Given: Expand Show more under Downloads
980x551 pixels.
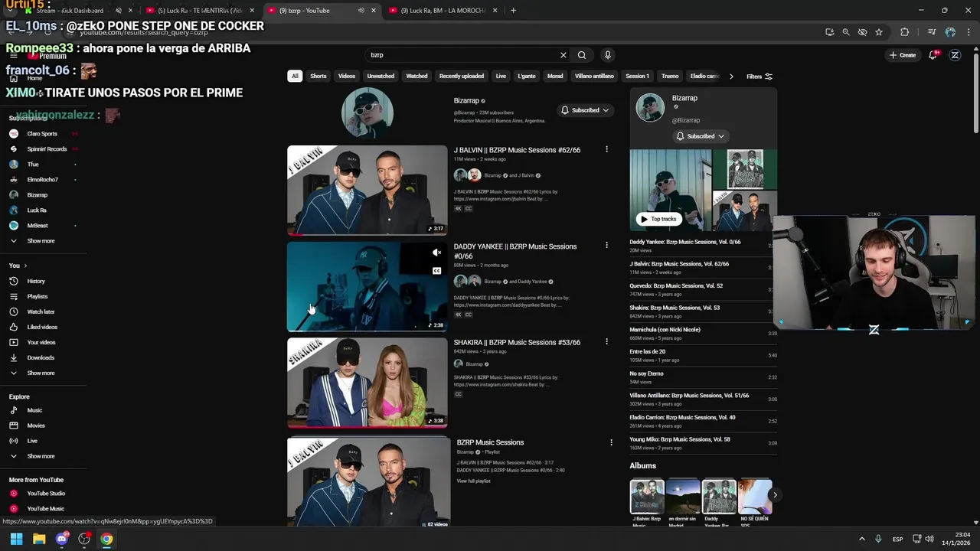Looking at the screenshot, I should pyautogui.click(x=41, y=373).
